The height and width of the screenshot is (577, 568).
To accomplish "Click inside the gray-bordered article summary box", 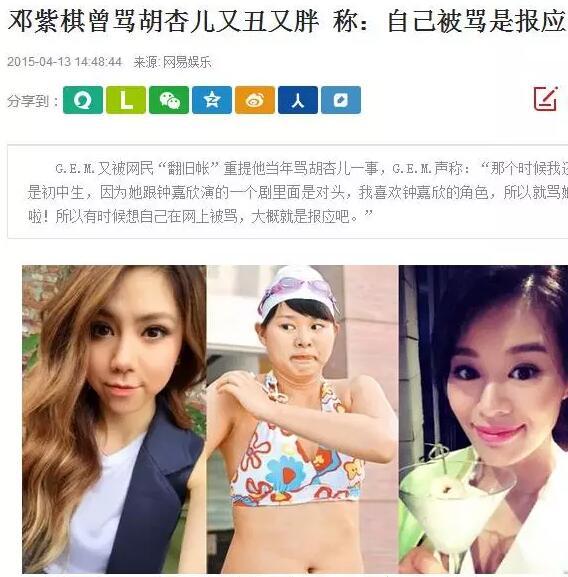I will (288, 191).
